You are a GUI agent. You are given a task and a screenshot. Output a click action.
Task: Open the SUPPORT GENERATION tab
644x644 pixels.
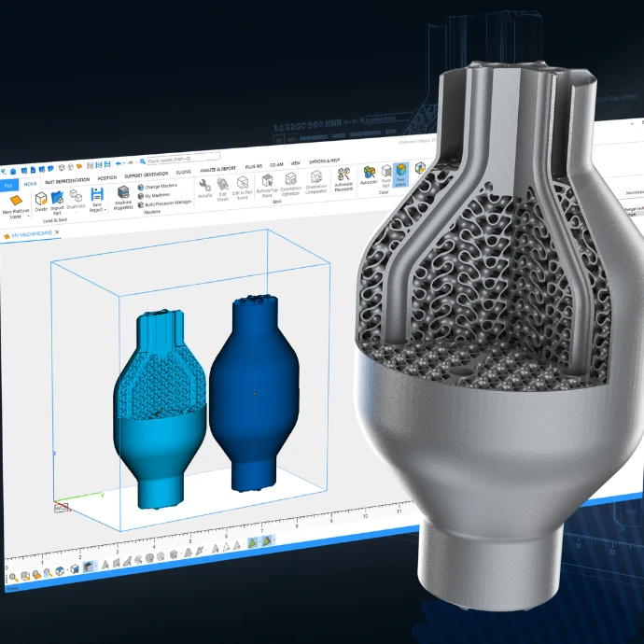pos(147,175)
